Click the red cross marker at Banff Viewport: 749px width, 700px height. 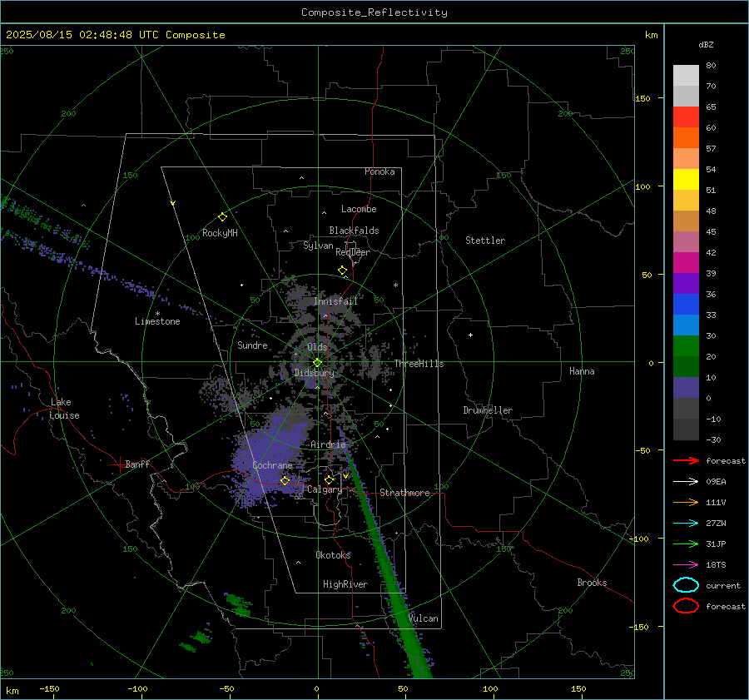pos(119,464)
